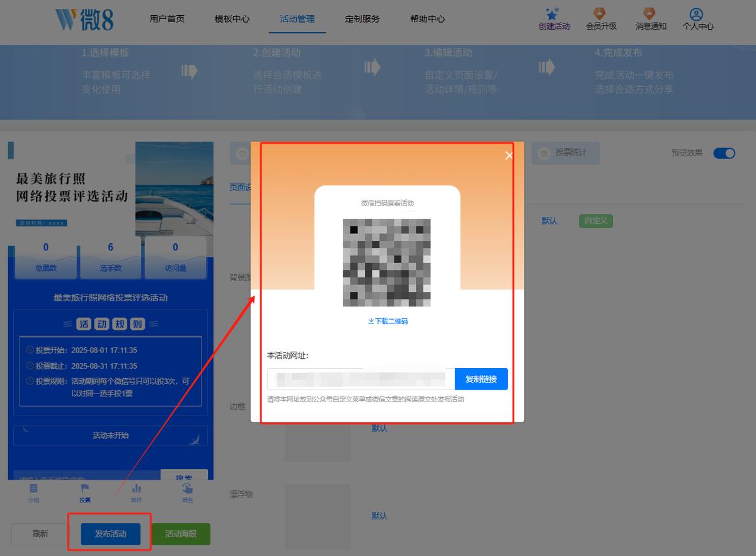Go to 模板中心 in navigation
The height and width of the screenshot is (556, 756).
tap(232, 19)
